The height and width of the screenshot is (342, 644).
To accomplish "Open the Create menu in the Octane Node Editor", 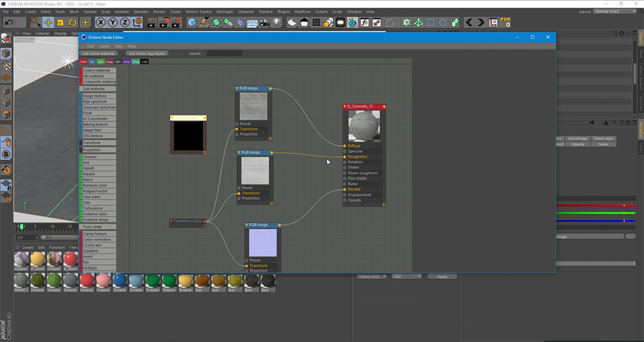I will coord(104,46).
